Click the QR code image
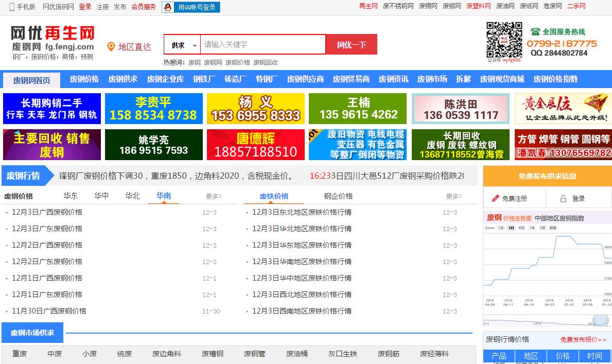Viewport: 612px width, 364px height. [x=504, y=40]
